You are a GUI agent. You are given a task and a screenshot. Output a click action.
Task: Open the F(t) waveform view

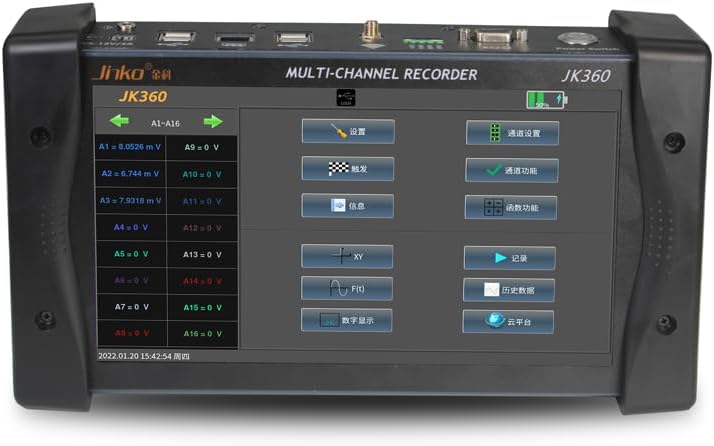tap(347, 288)
